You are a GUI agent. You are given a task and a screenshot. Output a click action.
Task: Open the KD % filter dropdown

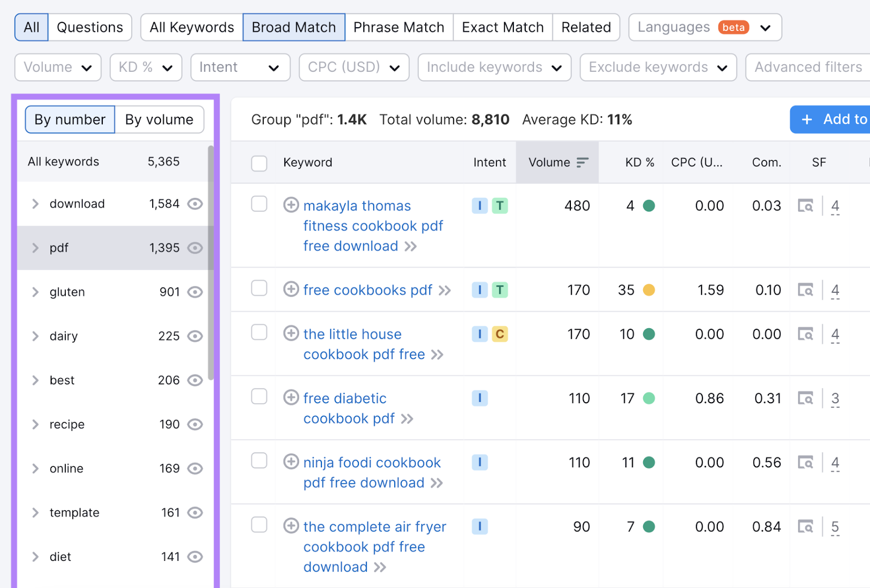(x=145, y=67)
